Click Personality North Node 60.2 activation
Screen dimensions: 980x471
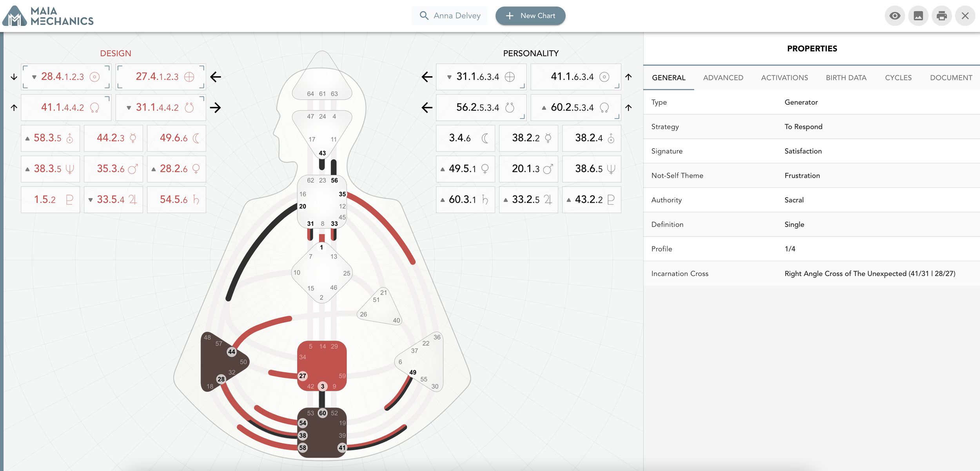(576, 107)
